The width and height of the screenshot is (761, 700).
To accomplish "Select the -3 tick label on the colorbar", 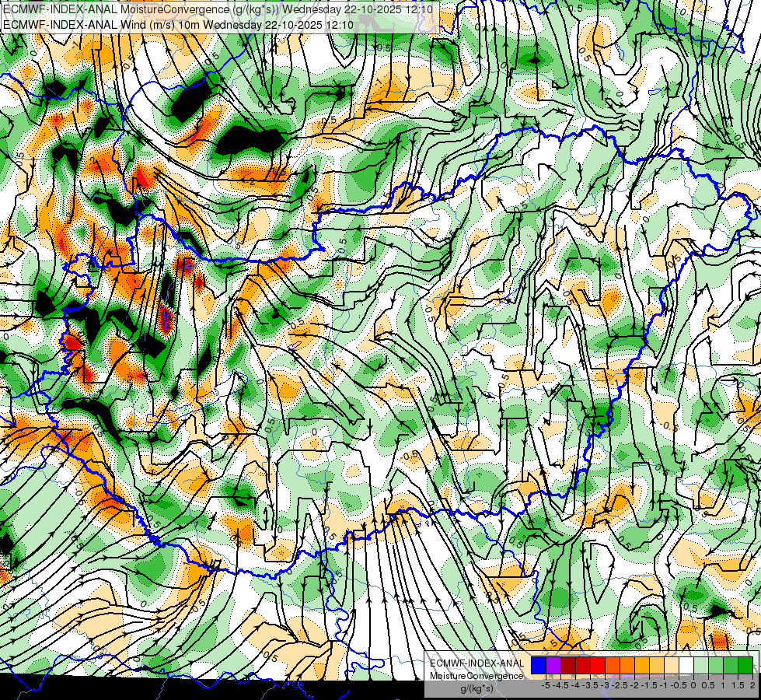I will tap(606, 685).
